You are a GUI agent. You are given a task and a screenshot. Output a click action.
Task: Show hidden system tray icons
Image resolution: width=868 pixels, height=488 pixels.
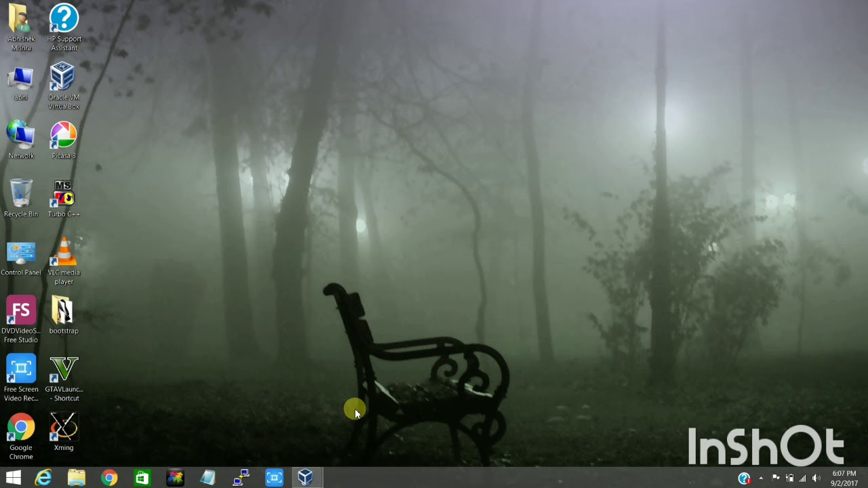point(761,479)
